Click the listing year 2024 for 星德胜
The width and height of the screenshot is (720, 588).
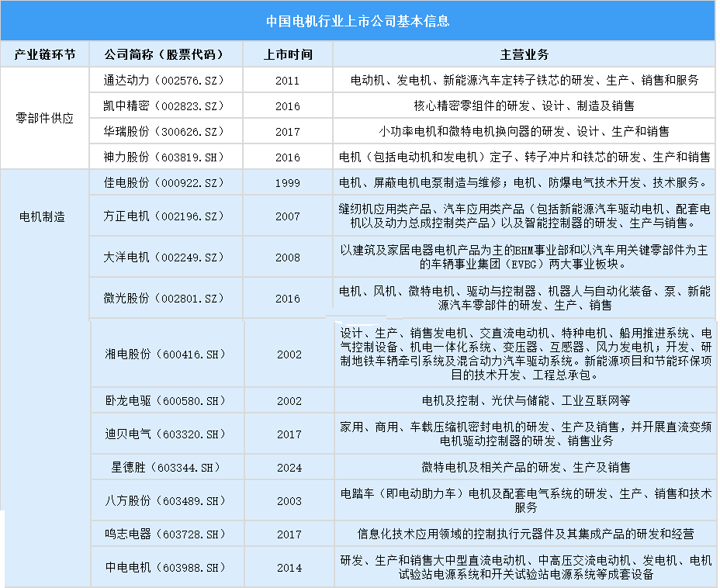coord(289,468)
